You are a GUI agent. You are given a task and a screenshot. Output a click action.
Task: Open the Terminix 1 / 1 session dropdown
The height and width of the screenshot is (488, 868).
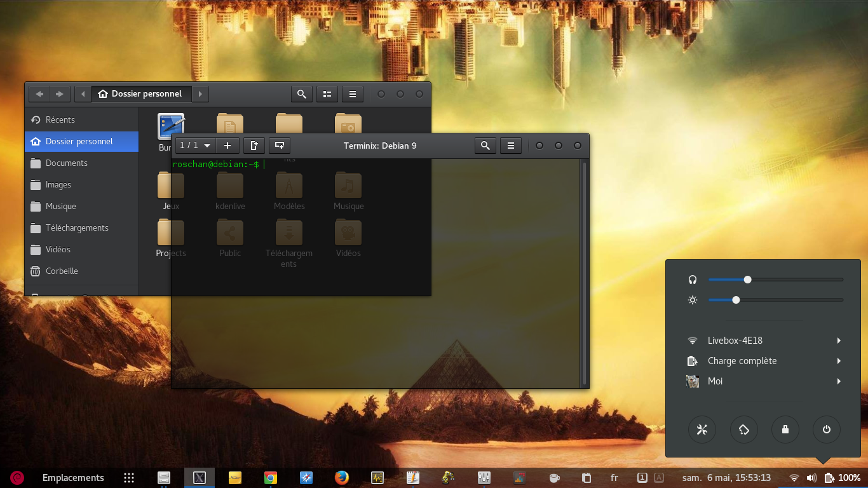[195, 146]
